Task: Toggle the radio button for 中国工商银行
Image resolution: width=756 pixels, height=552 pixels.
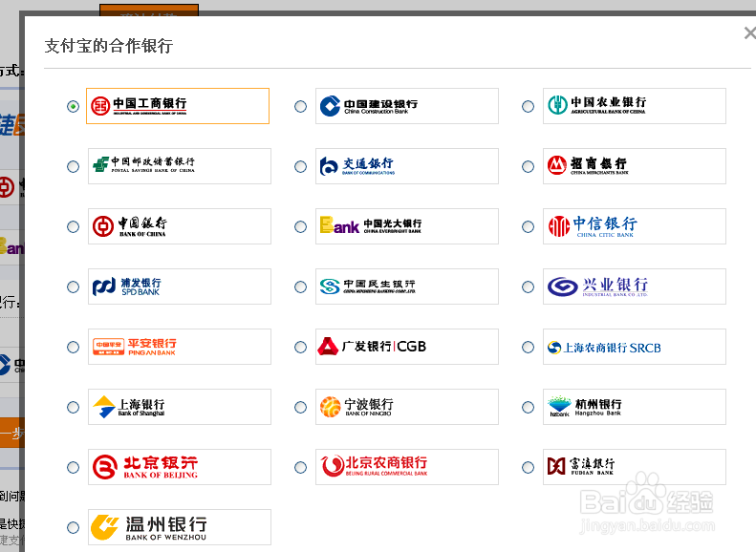Action: (73, 106)
